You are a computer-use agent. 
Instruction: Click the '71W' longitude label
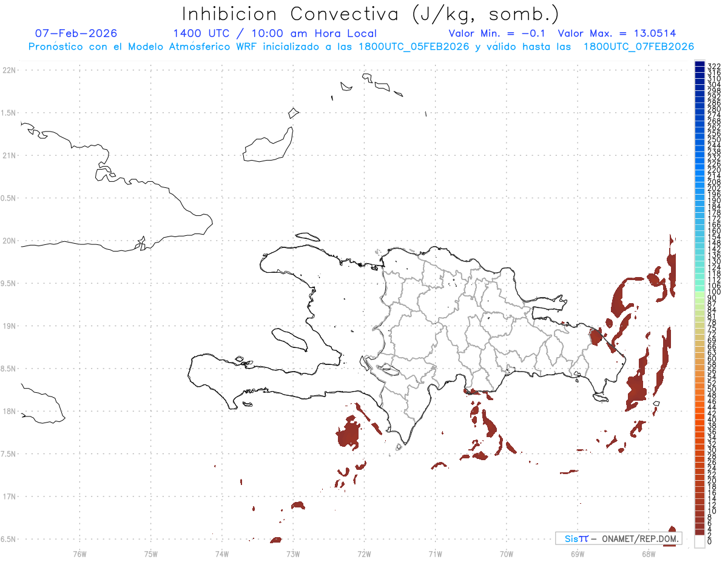coord(436,554)
